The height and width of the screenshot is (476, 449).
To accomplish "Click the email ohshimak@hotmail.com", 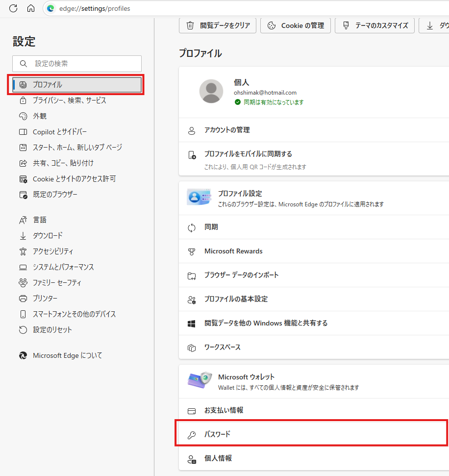I will (265, 93).
